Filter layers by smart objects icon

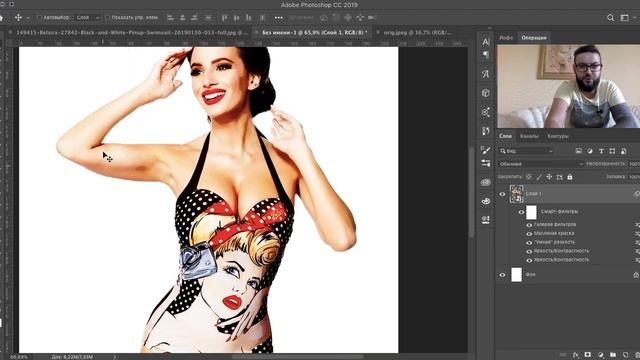624,151
